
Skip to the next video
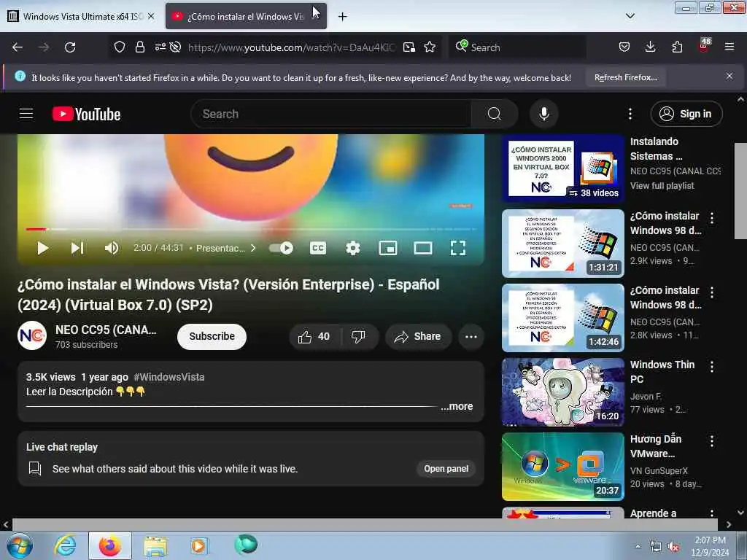77,248
